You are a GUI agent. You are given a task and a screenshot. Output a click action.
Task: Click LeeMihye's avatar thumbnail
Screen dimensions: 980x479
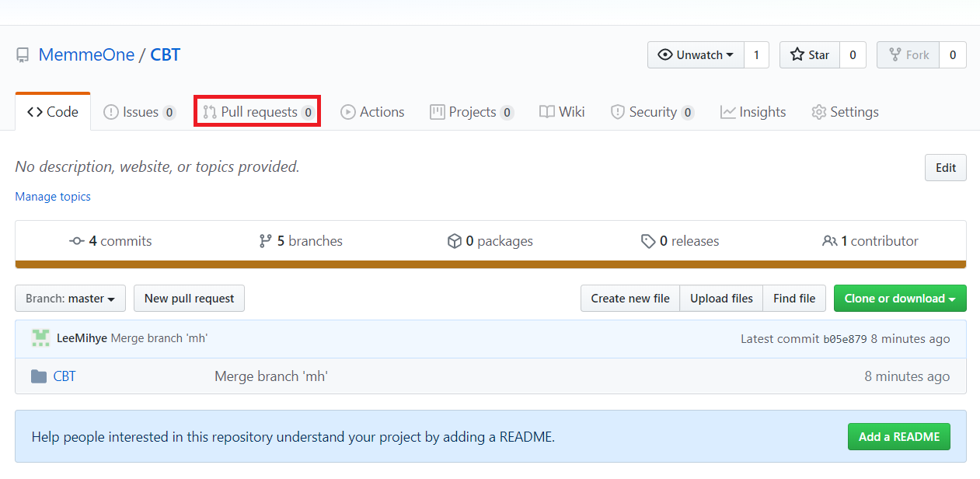(40, 338)
